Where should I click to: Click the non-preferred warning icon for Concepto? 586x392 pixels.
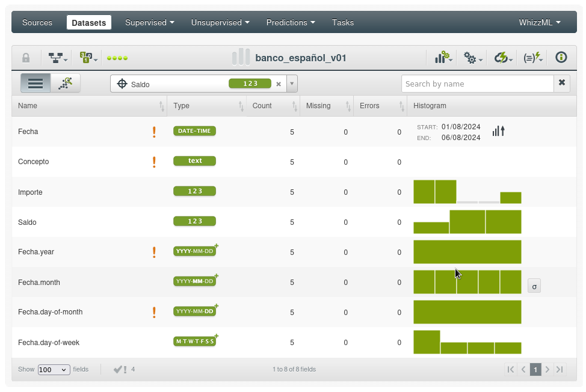point(154,162)
